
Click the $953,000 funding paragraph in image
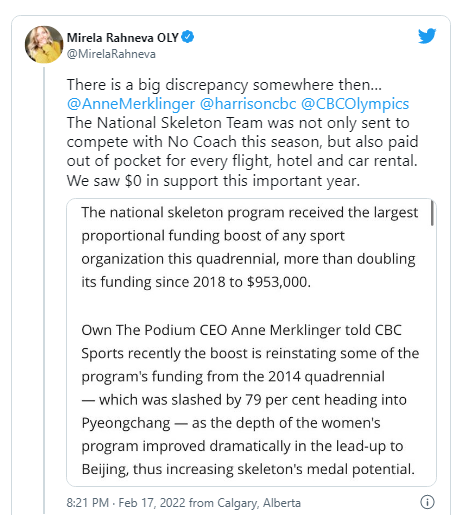[x=250, y=247]
